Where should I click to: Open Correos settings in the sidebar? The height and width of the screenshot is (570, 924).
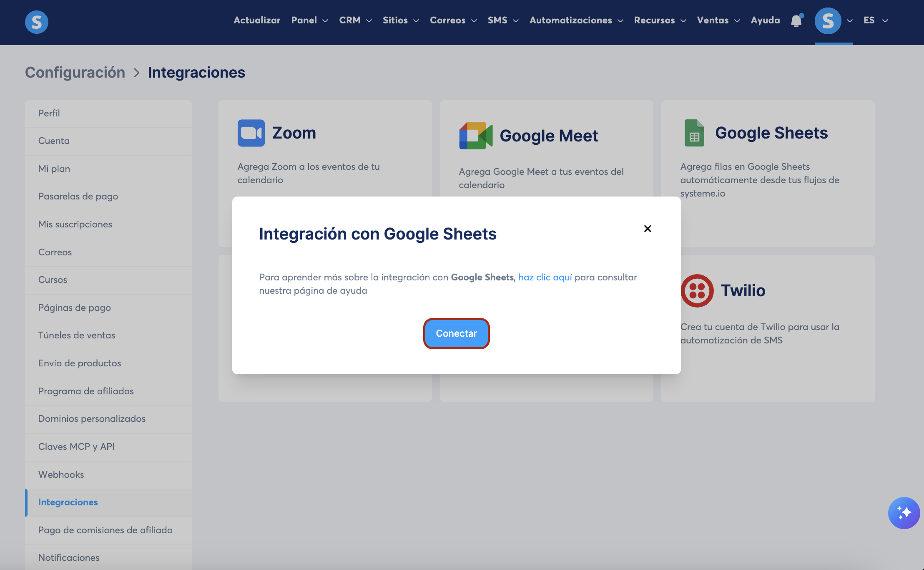(x=108, y=252)
